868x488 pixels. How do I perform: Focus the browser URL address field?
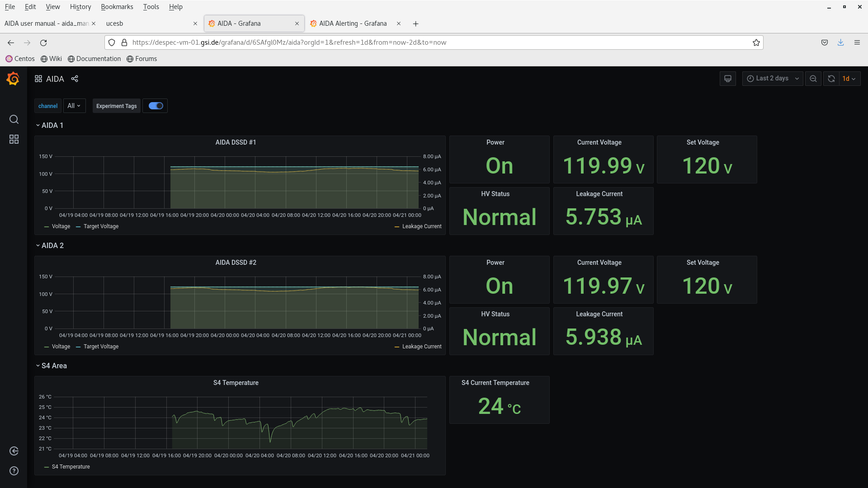point(434,42)
